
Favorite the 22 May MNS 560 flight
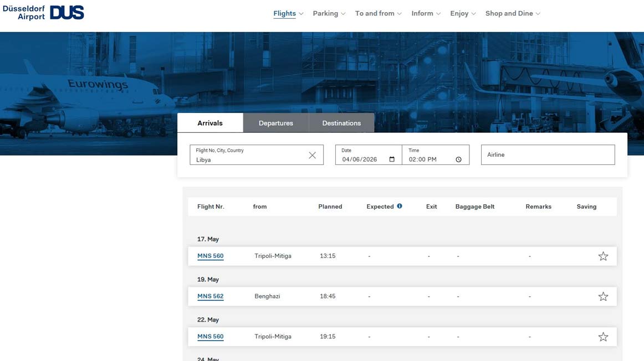tap(603, 337)
